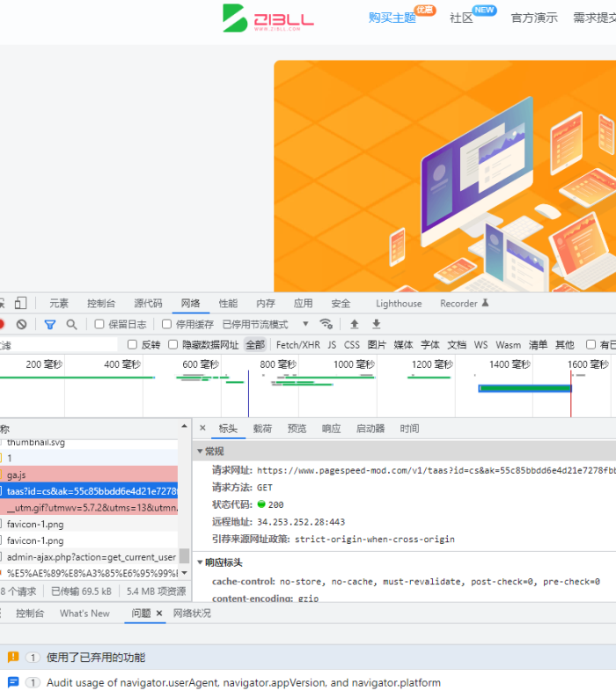This screenshot has width=616, height=691.
Task: Tick the 反转 filter checkbox
Action: [133, 345]
